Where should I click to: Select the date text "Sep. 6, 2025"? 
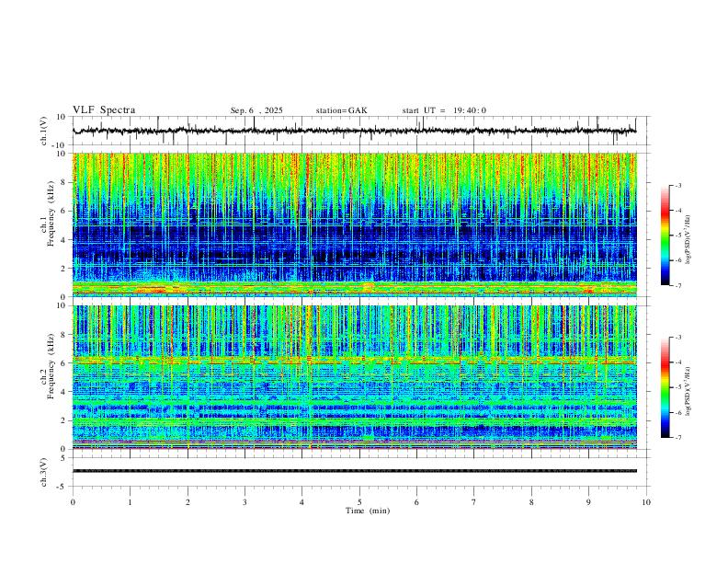click(x=256, y=110)
